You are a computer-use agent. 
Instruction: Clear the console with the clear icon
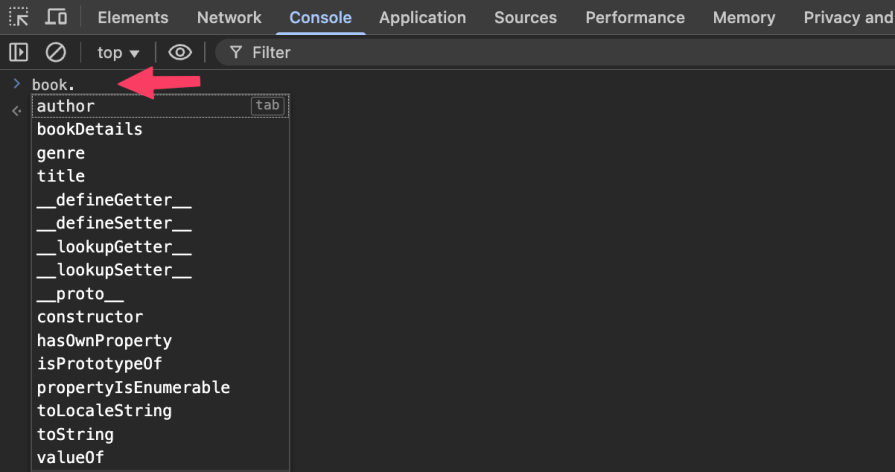click(56, 52)
